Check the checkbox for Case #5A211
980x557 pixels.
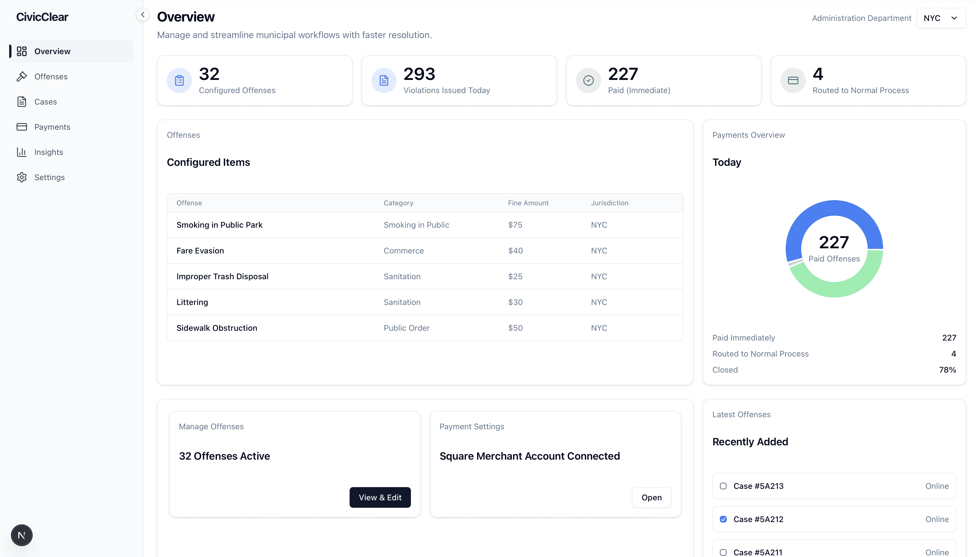(x=723, y=552)
